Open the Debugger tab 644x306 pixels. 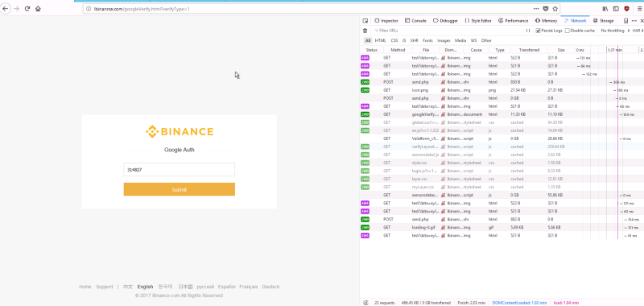point(445,21)
